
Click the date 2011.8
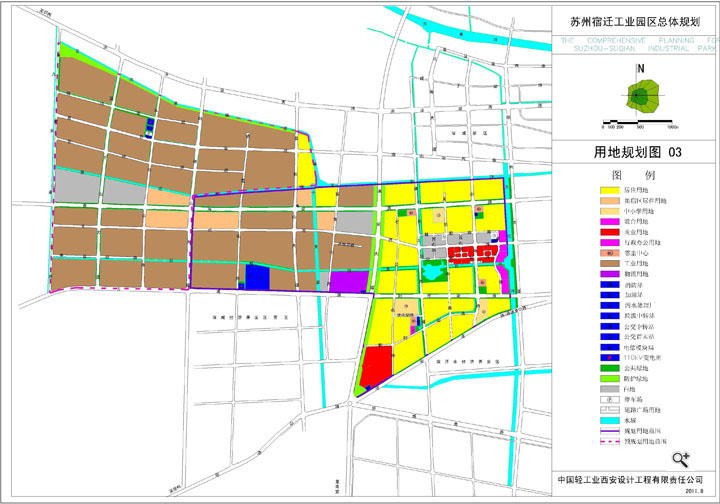tap(695, 491)
